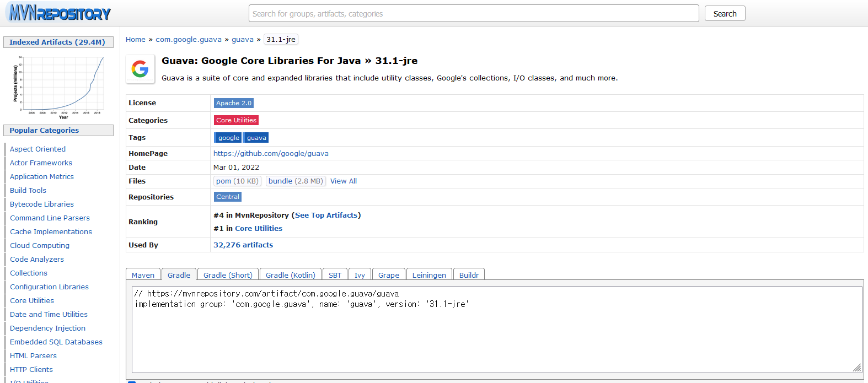The height and width of the screenshot is (383, 868).
Task: Click the Apache 2.0 license badge
Action: point(234,103)
